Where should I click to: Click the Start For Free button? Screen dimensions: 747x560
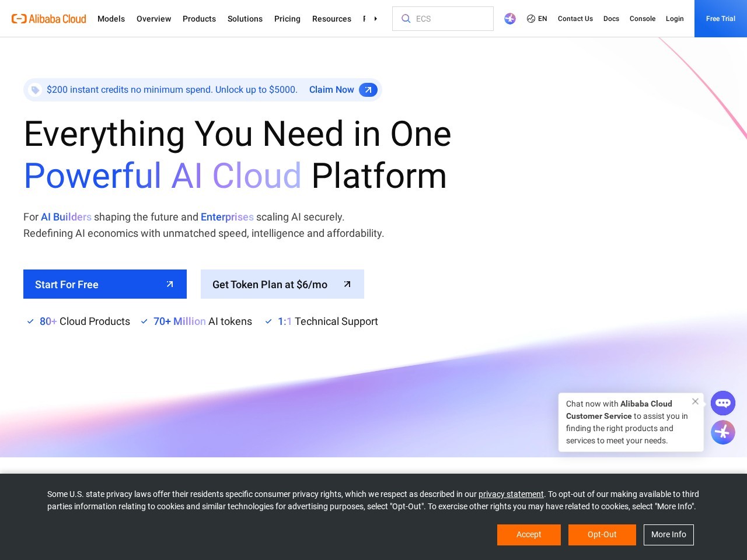[x=105, y=284]
